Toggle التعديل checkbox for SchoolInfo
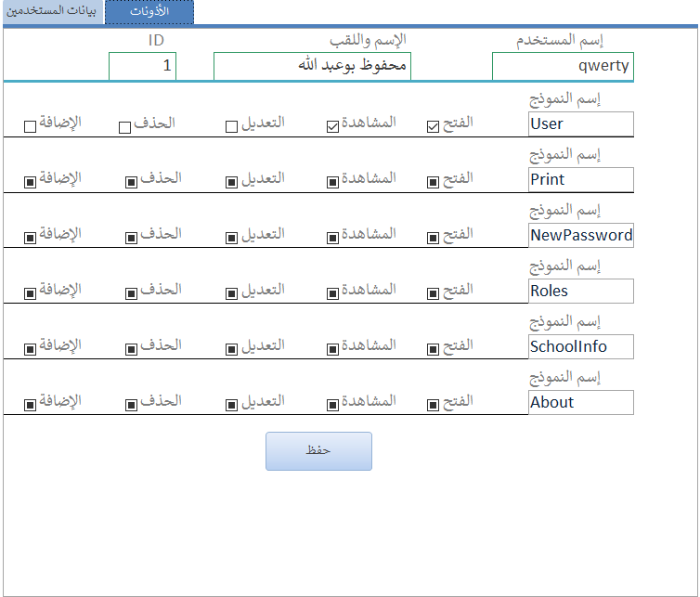This screenshot has height=597, width=700. click(232, 349)
